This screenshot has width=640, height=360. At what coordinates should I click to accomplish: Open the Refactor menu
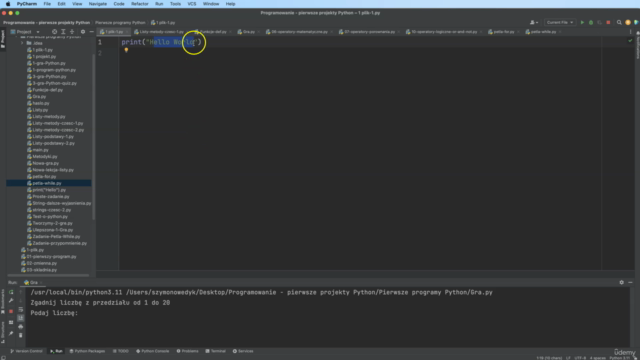point(140,4)
